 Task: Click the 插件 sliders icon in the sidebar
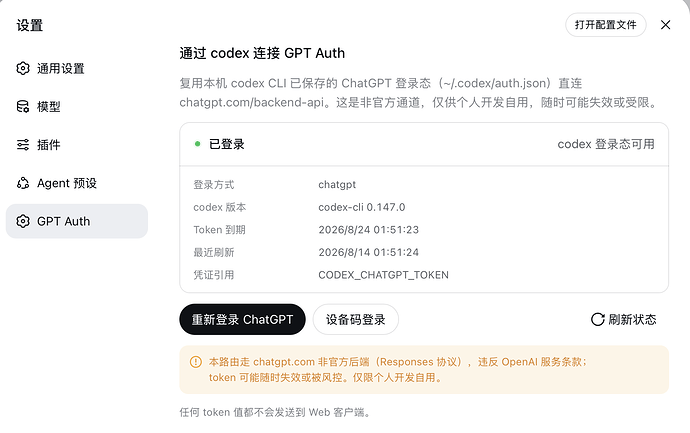click(23, 145)
